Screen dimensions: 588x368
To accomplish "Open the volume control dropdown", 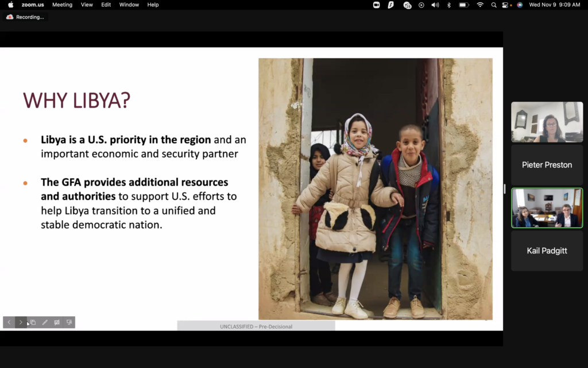I will point(435,5).
